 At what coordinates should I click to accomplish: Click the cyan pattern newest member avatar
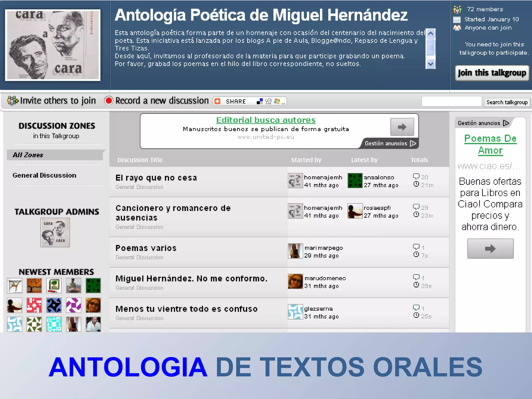click(54, 324)
